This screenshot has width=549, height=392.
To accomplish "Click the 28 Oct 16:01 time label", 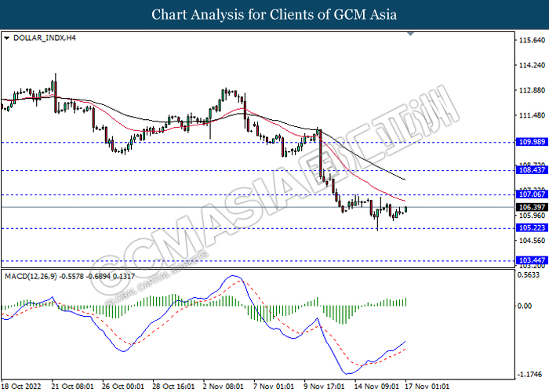I will [x=173, y=387].
